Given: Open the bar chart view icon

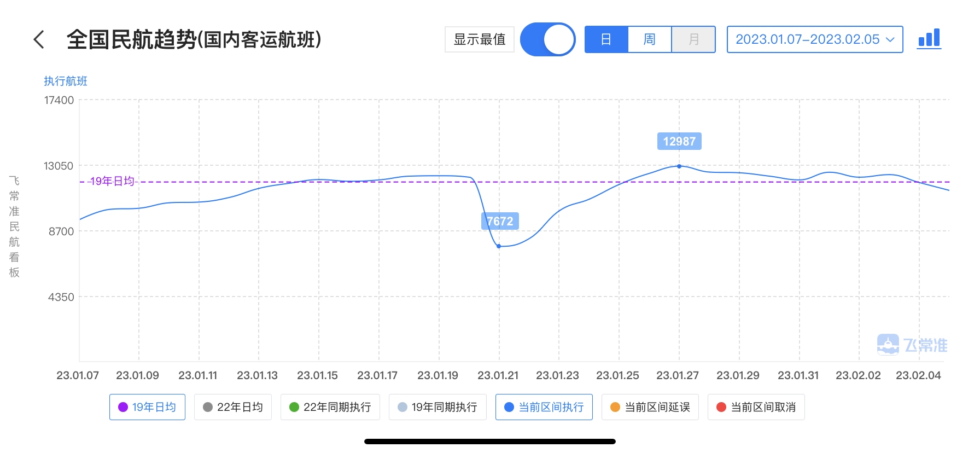Looking at the screenshot, I should 929,39.
